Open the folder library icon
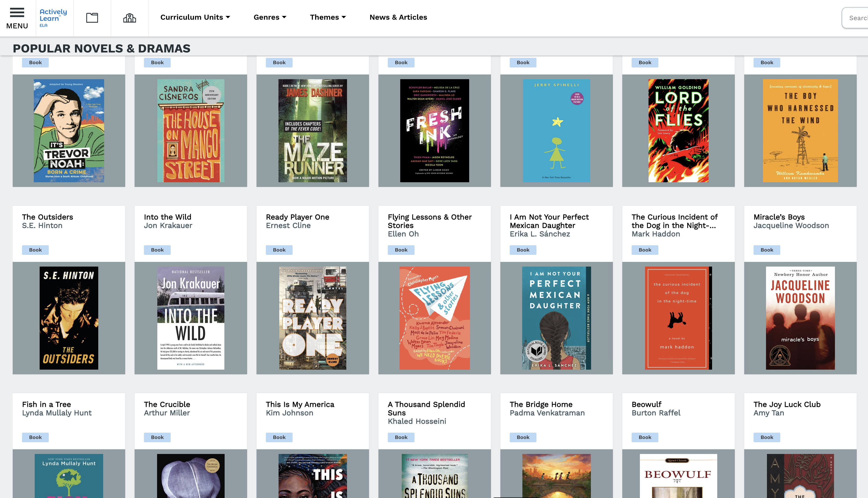868x498 pixels. pos(92,18)
